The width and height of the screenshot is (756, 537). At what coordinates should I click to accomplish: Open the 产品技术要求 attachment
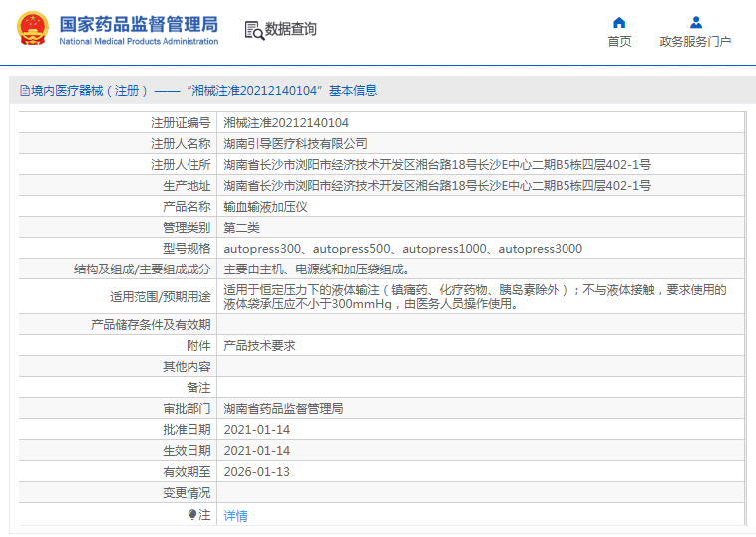point(260,346)
